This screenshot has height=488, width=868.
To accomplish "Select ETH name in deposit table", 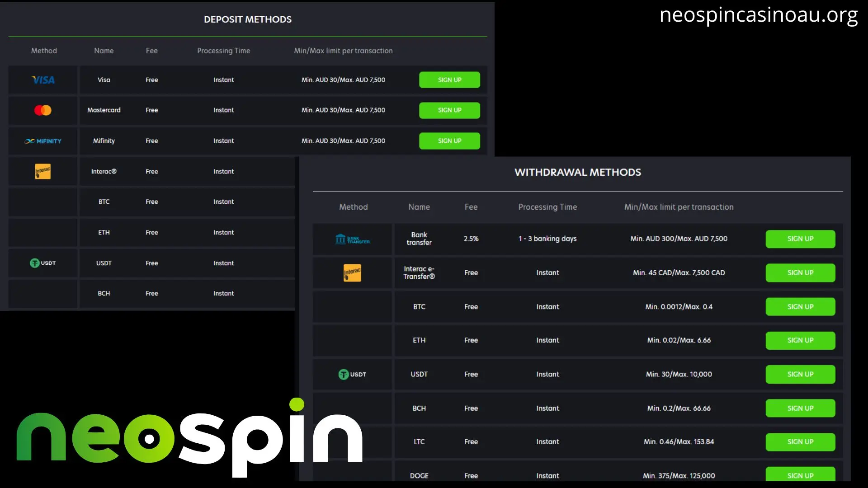I will [104, 233].
